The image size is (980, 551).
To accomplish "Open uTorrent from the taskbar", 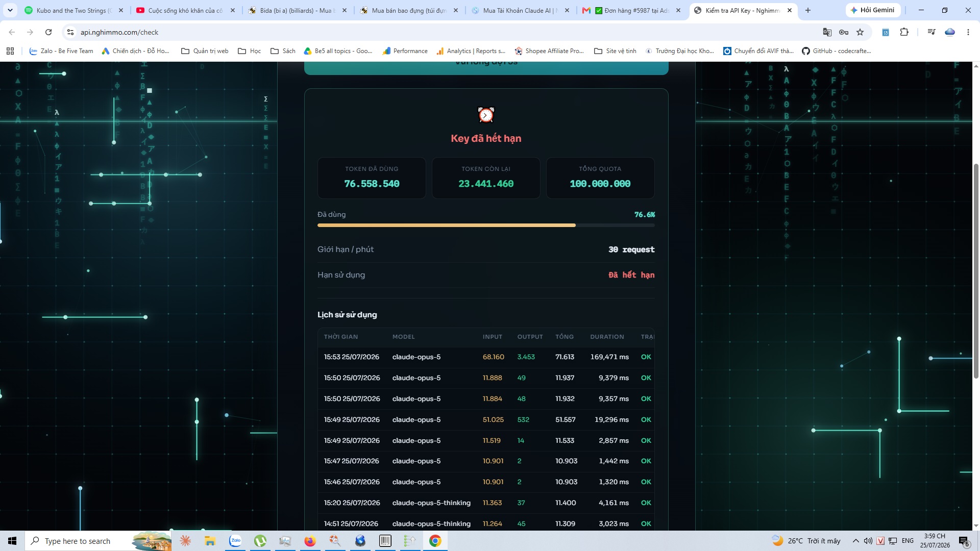I will click(260, 541).
